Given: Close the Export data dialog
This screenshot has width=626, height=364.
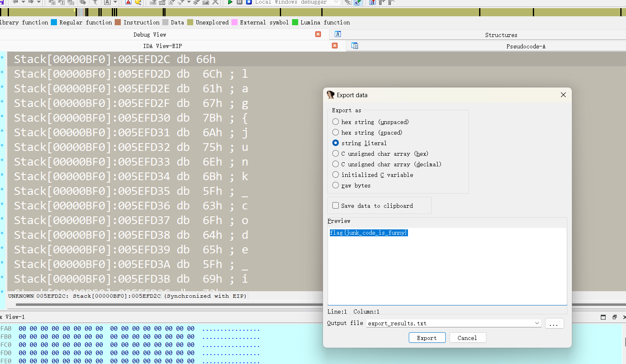Looking at the screenshot, I should tap(563, 95).
